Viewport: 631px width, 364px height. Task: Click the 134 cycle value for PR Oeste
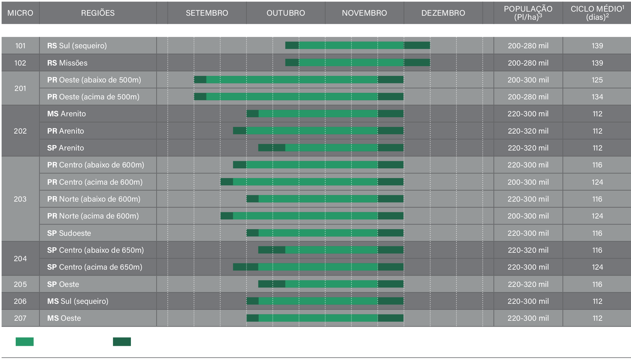pos(597,97)
